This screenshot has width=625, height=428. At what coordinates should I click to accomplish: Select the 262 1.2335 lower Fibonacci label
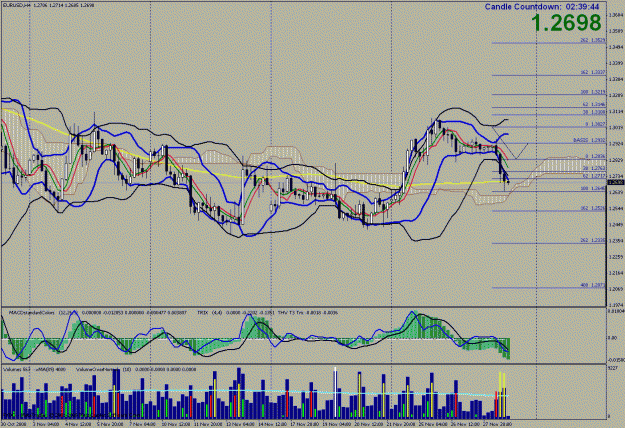[x=593, y=240]
